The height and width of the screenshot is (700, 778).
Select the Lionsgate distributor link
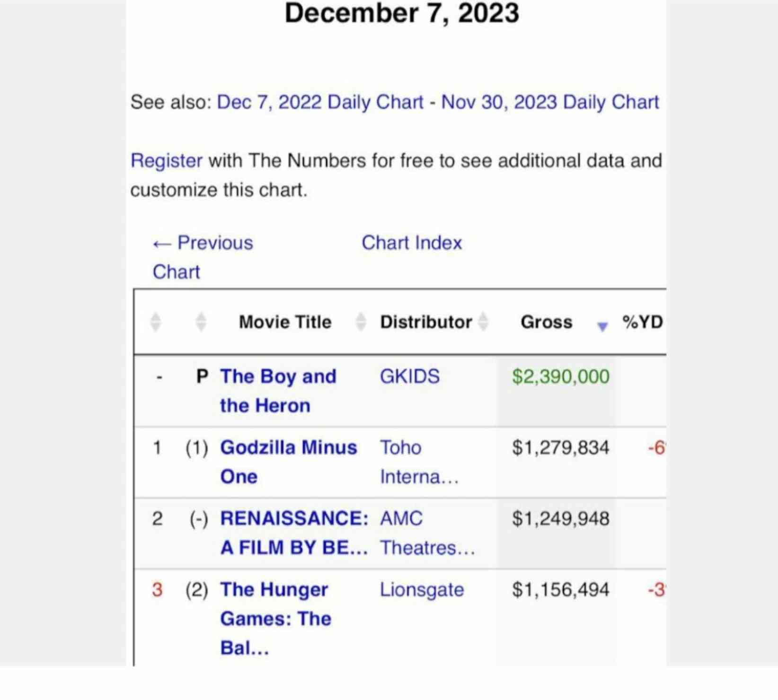(x=422, y=590)
